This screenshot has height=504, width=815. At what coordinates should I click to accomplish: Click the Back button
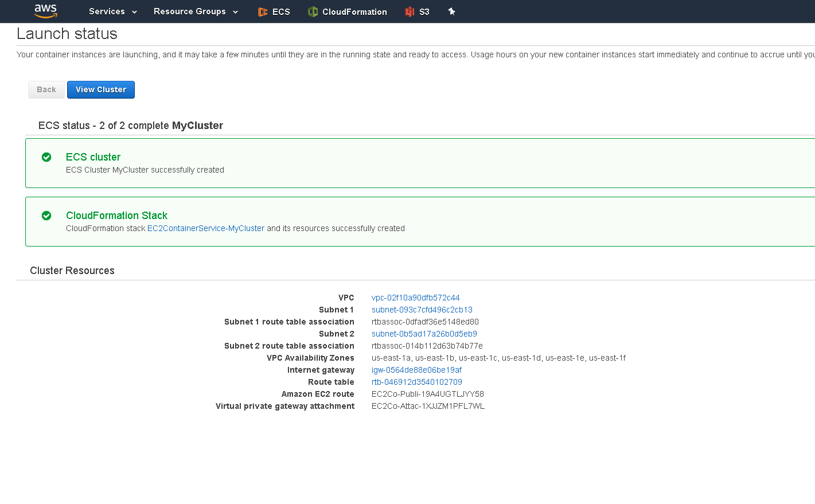[46, 89]
